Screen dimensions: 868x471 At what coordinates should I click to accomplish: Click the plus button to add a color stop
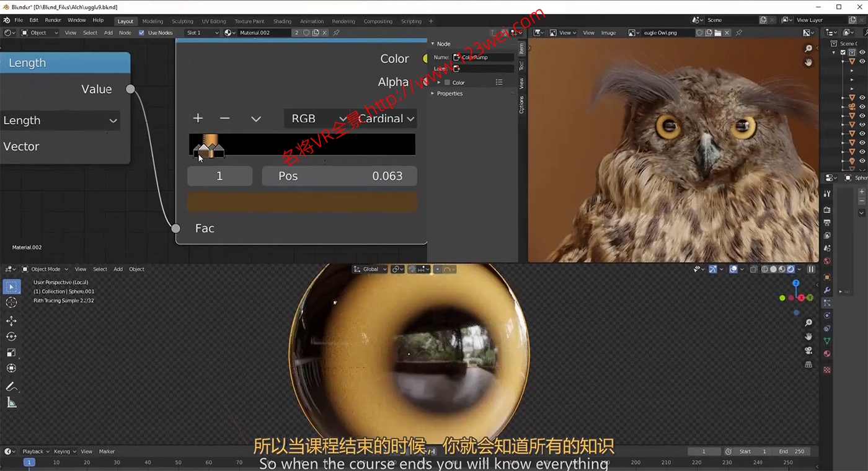click(197, 118)
